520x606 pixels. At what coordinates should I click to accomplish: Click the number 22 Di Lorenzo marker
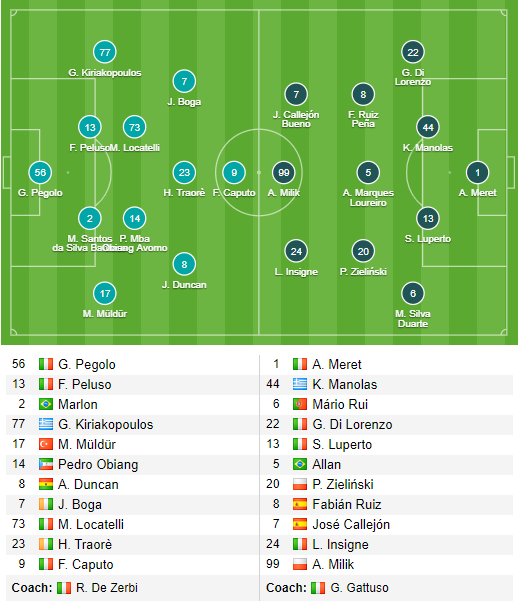413,52
